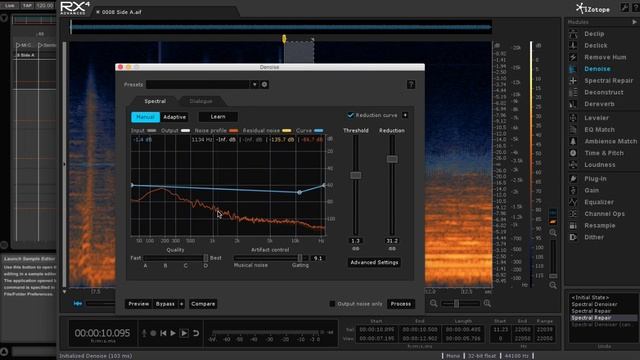Toggle Bypass in Denoise window

(x=165, y=304)
